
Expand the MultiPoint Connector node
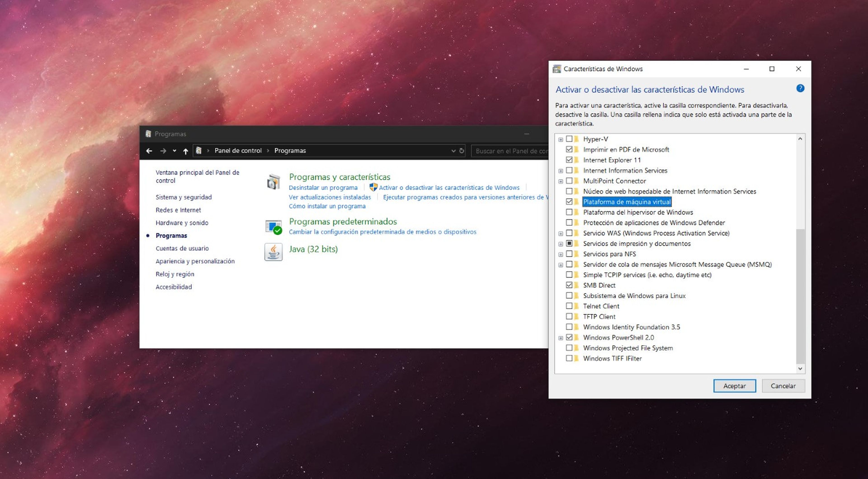(x=561, y=181)
